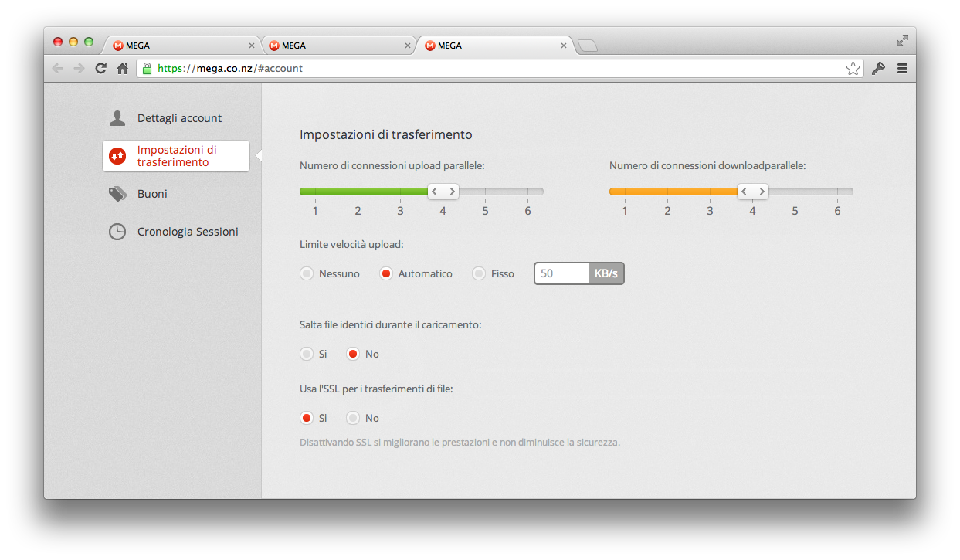Screen dimensions: 960x560
Task: Open the browser hamburger menu
Action: 902,69
